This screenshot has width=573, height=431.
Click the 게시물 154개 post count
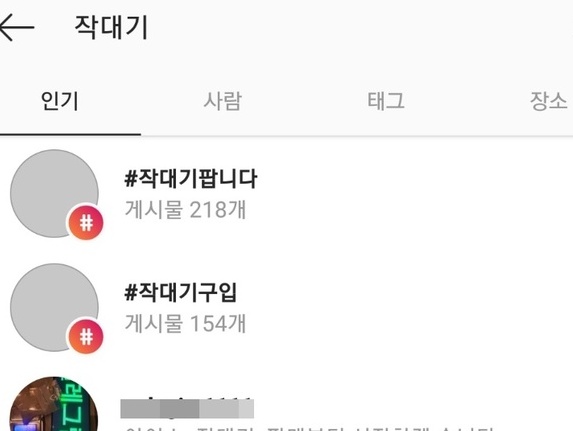pyautogui.click(x=186, y=324)
